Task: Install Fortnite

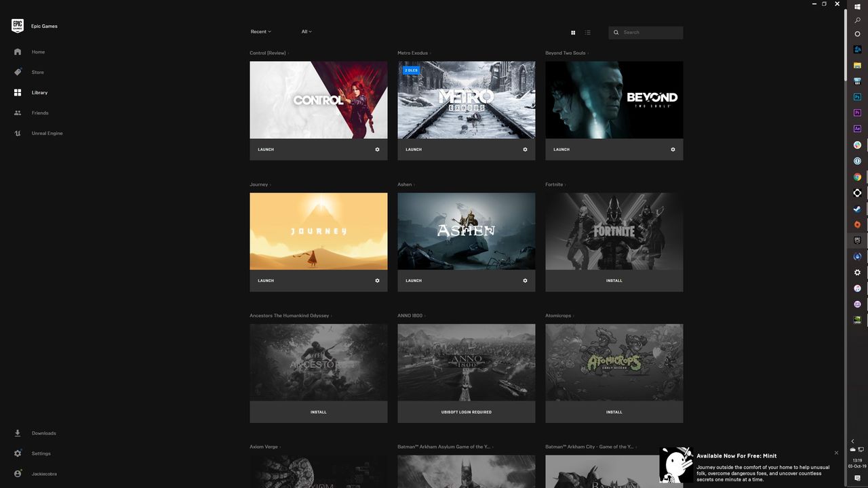Action: [x=614, y=281]
